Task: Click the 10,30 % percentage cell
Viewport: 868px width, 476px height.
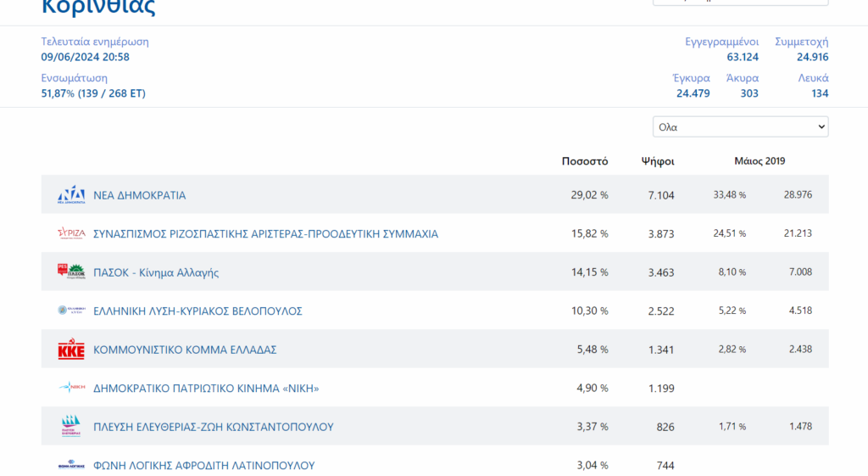Action: click(590, 311)
